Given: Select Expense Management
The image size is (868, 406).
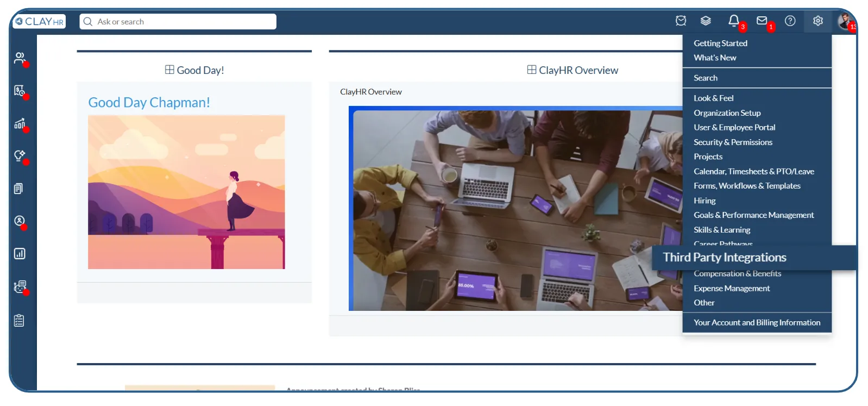Looking at the screenshot, I should click(x=732, y=288).
